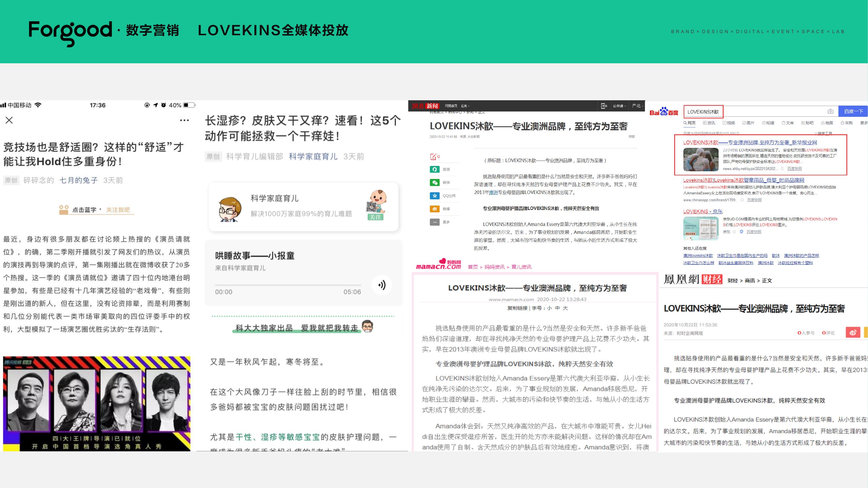The width and height of the screenshot is (868, 488).
Task: Click the Baidu camera image-search icon
Action: [x=830, y=112]
